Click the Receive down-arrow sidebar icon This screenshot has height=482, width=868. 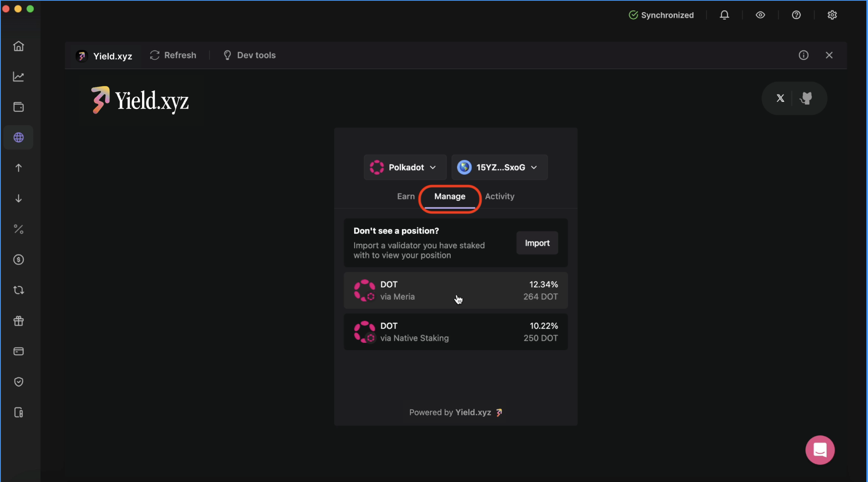19,199
